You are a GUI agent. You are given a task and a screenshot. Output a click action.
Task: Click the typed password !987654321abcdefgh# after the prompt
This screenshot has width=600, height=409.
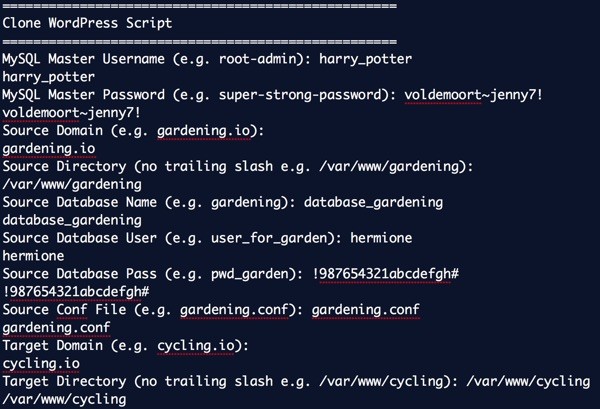click(x=385, y=274)
